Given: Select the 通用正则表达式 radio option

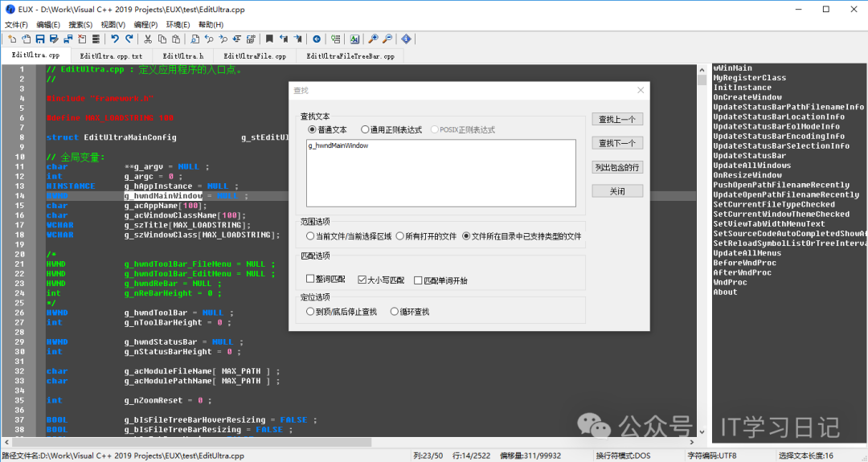Looking at the screenshot, I should click(x=365, y=129).
